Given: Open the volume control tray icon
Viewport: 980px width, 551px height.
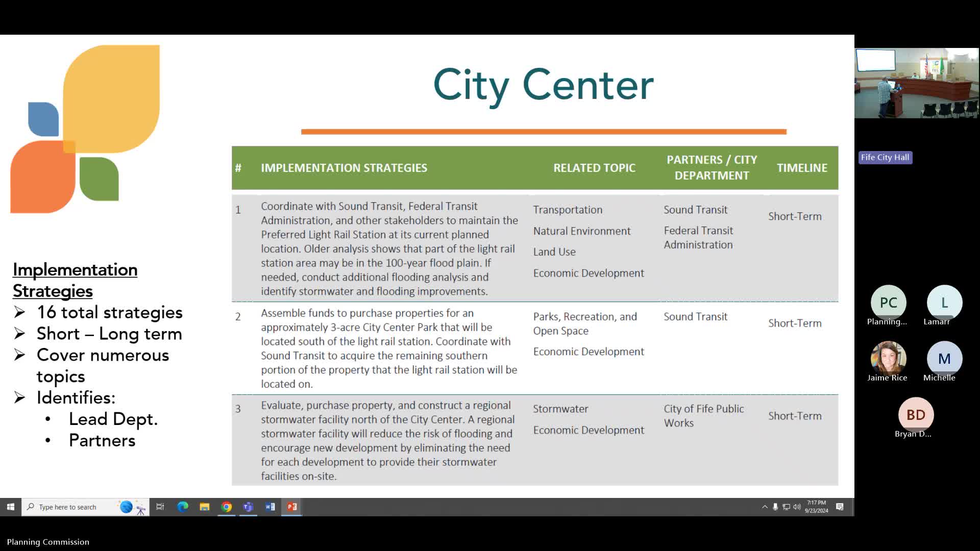Looking at the screenshot, I should click(x=797, y=507).
